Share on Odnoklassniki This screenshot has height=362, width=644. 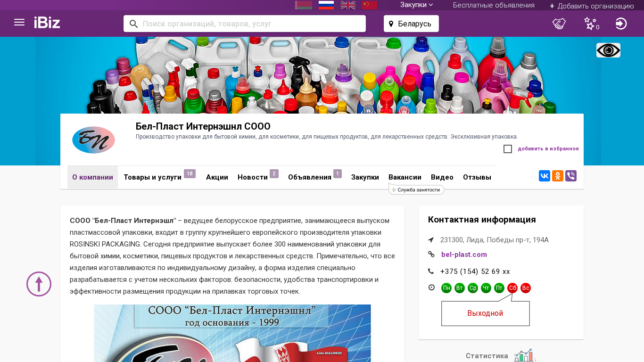[x=558, y=176]
